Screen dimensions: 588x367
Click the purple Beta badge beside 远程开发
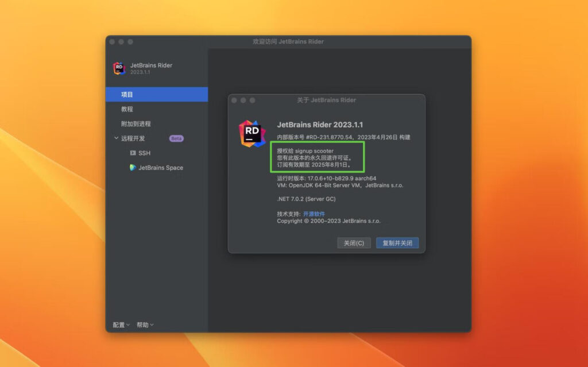click(x=176, y=138)
